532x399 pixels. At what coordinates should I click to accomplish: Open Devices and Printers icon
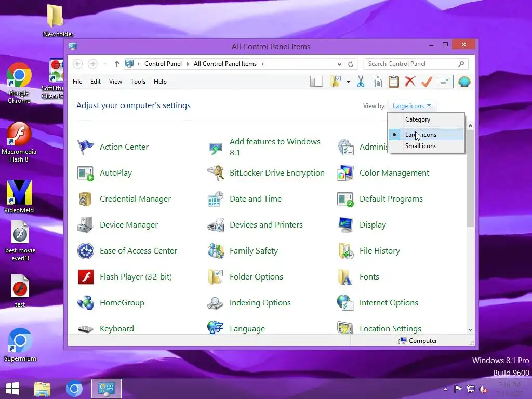(x=216, y=225)
